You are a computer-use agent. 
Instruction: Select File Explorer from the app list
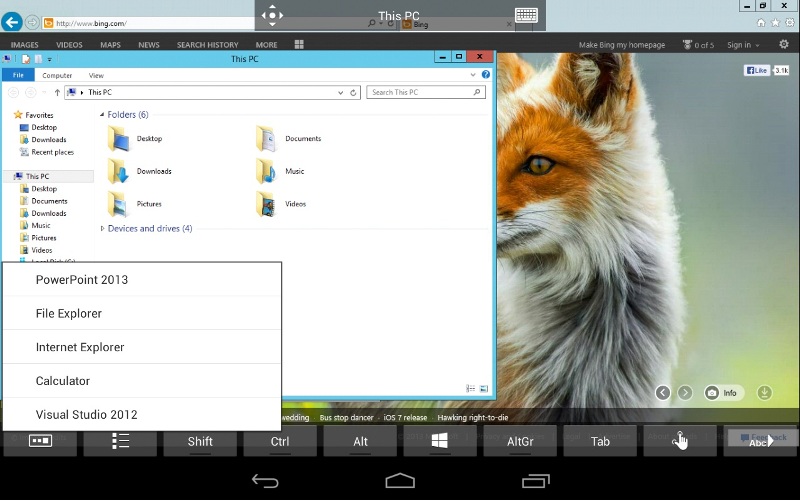pyautogui.click(x=69, y=314)
